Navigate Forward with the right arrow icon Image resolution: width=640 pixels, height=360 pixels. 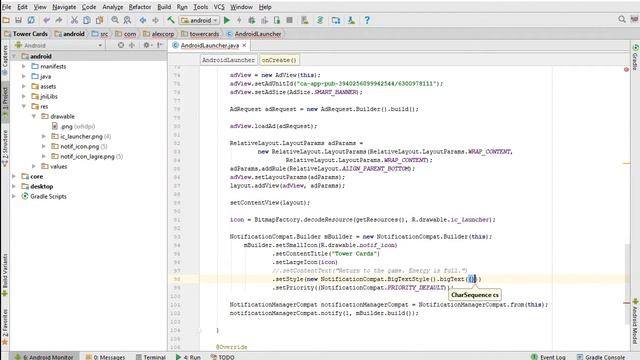[156, 20]
